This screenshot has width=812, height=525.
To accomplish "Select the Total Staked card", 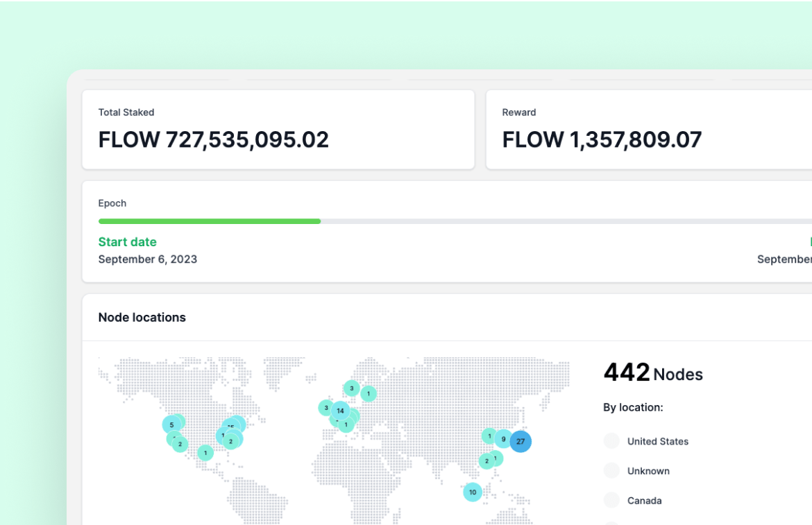I will coord(278,129).
